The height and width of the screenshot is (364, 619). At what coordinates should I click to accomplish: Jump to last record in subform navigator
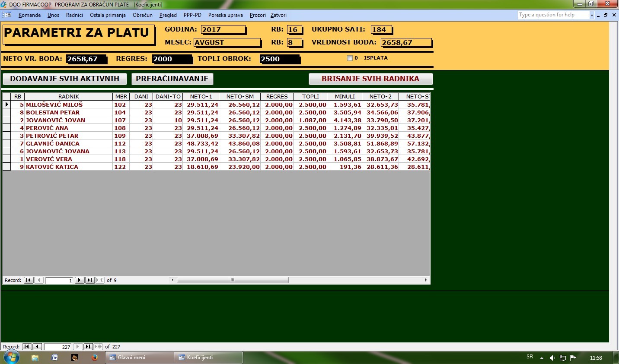tap(89, 280)
